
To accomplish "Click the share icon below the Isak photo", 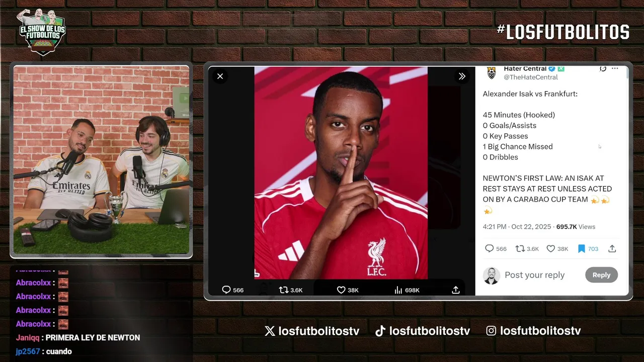I will [x=456, y=290].
